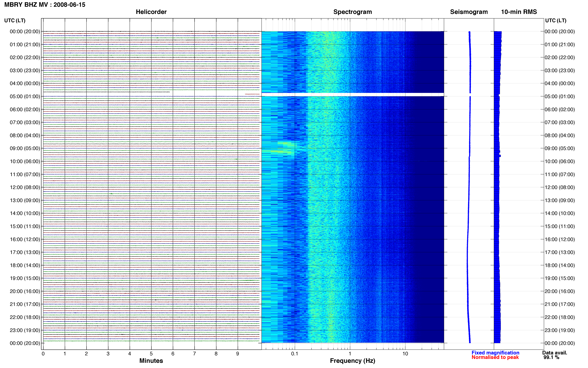The image size is (588, 368).
Task: Click the 'Data avail.' label
Action: (x=555, y=353)
